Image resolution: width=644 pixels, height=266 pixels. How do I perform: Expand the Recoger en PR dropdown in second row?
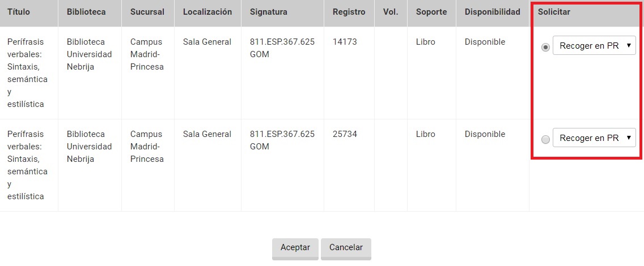tap(594, 138)
